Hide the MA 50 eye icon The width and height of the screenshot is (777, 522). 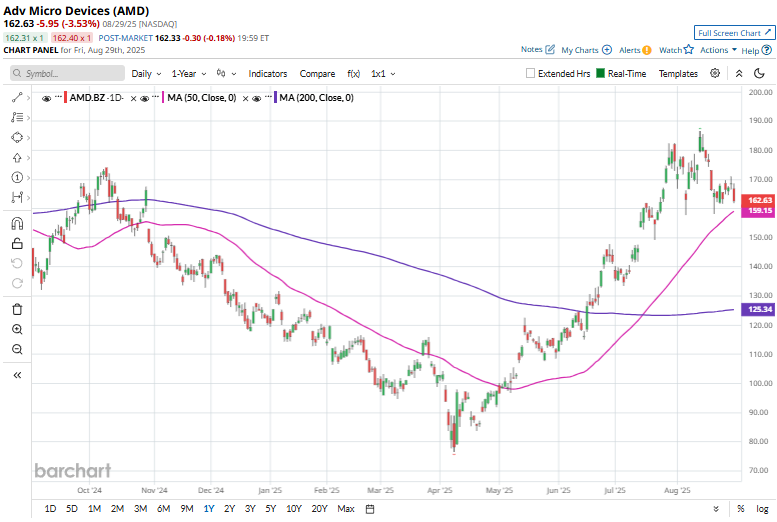(145, 99)
